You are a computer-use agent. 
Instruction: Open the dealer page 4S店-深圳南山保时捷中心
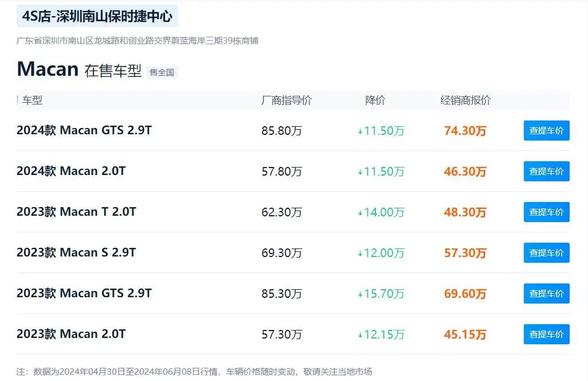point(97,17)
